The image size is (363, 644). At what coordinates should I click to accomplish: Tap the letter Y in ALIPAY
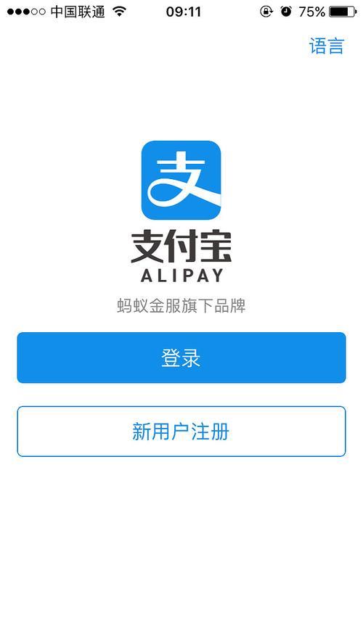click(x=216, y=275)
